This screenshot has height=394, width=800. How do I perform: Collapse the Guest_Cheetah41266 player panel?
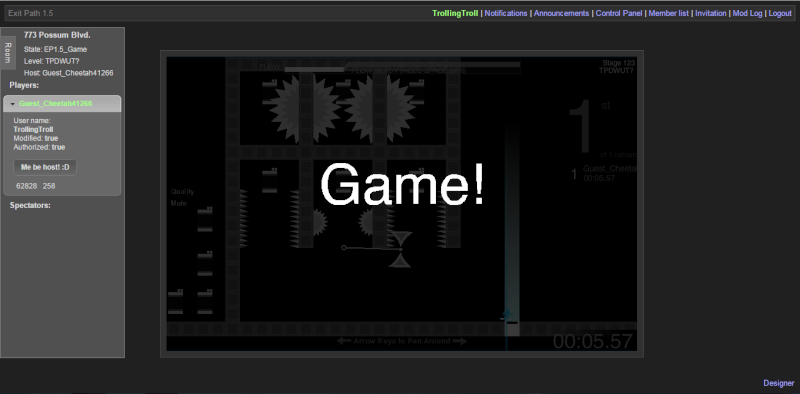pos(62,104)
